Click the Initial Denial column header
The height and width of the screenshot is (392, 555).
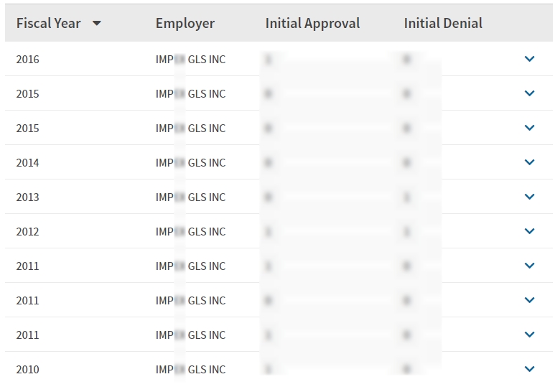[x=442, y=24]
